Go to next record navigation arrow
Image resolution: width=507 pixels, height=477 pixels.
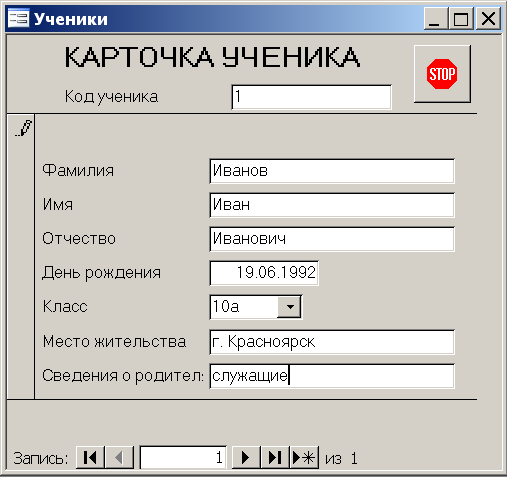pyautogui.click(x=246, y=457)
